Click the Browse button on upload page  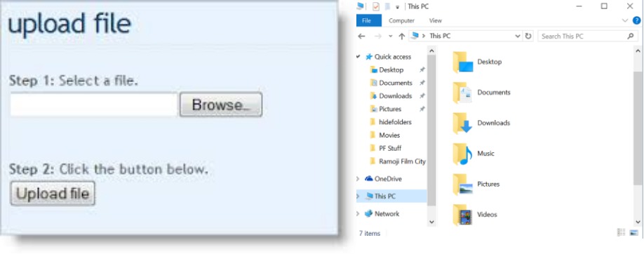(x=220, y=105)
